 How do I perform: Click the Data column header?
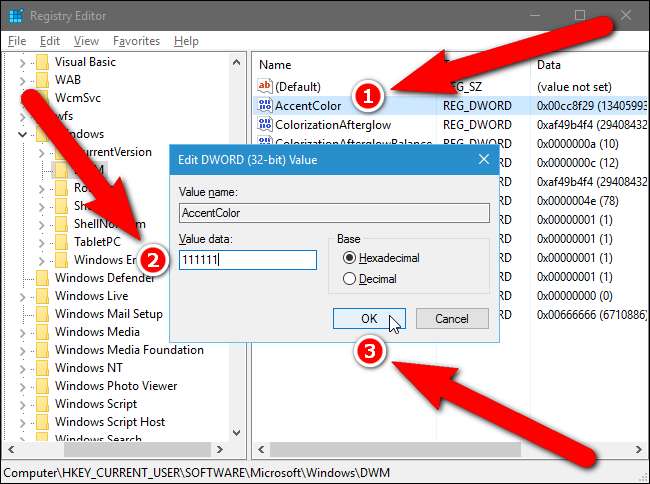[548, 65]
